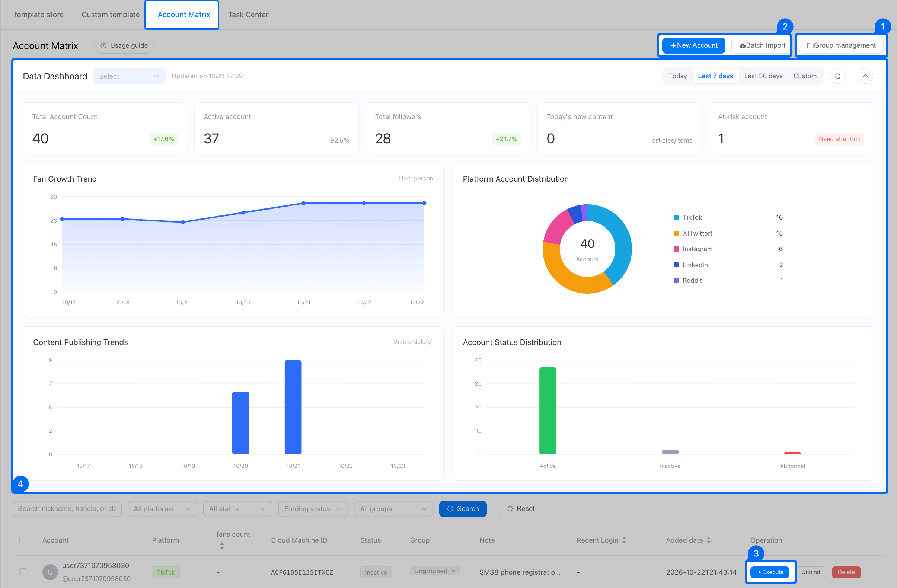Focus the search nickname input field
The width and height of the screenshot is (897, 588).
(x=67, y=509)
